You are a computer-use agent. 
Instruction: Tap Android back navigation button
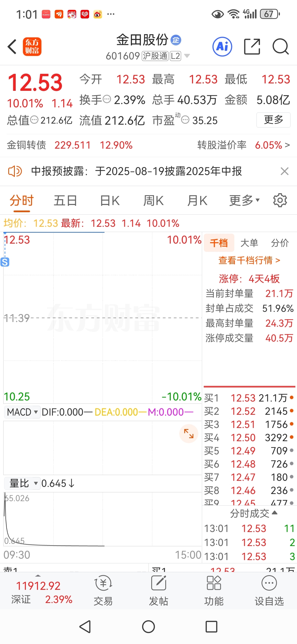tap(85, 627)
